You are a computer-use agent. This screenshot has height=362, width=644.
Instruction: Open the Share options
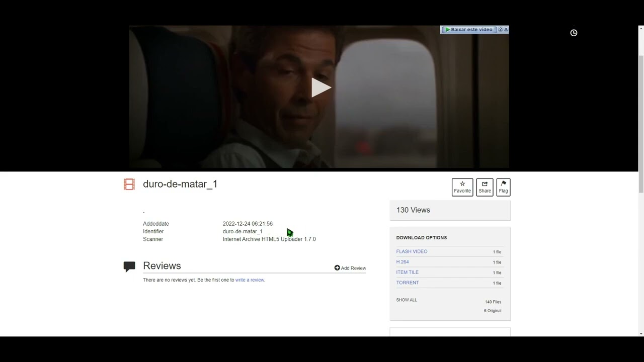[485, 187]
